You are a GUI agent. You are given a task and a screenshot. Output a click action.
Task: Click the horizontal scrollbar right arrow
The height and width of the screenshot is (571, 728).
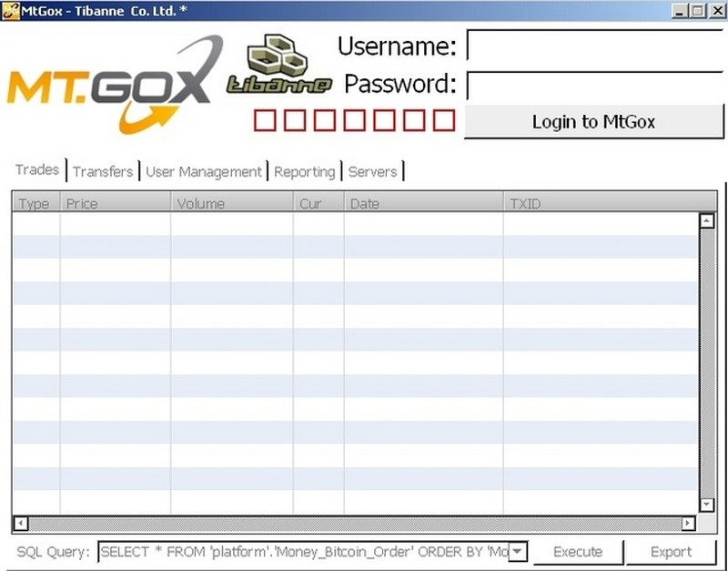688,524
